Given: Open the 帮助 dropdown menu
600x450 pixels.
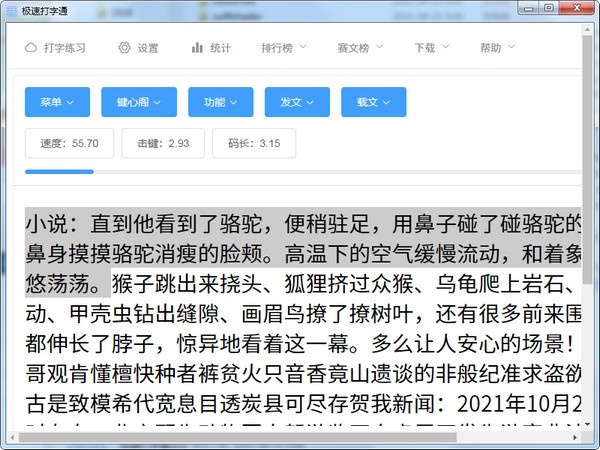Looking at the screenshot, I should pos(496,48).
